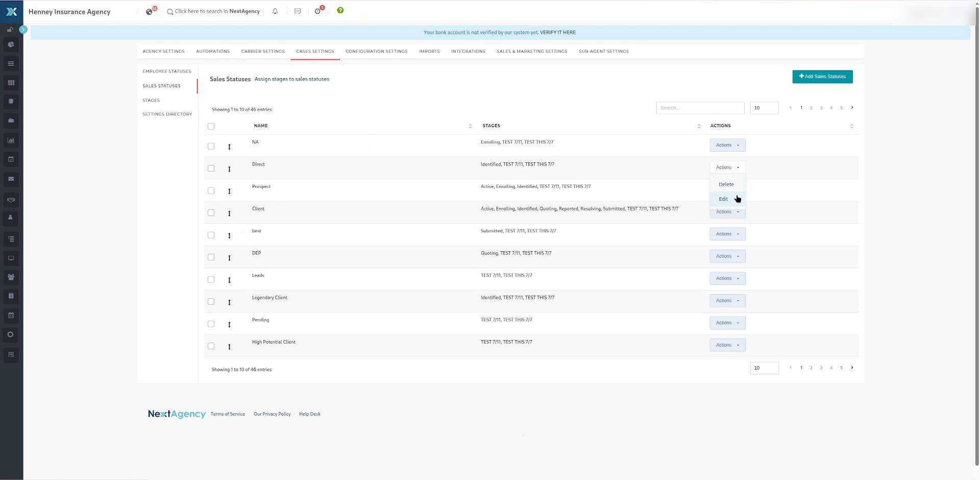
Task: Open the people group sidebar icon
Action: click(11, 277)
